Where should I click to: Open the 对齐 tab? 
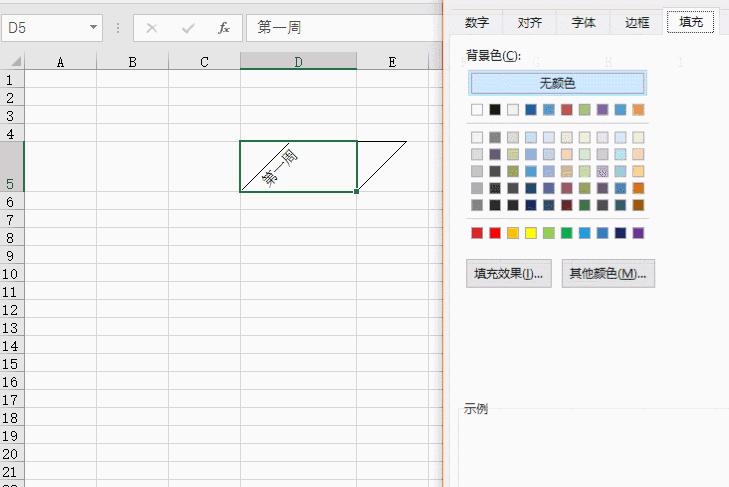[x=530, y=22]
